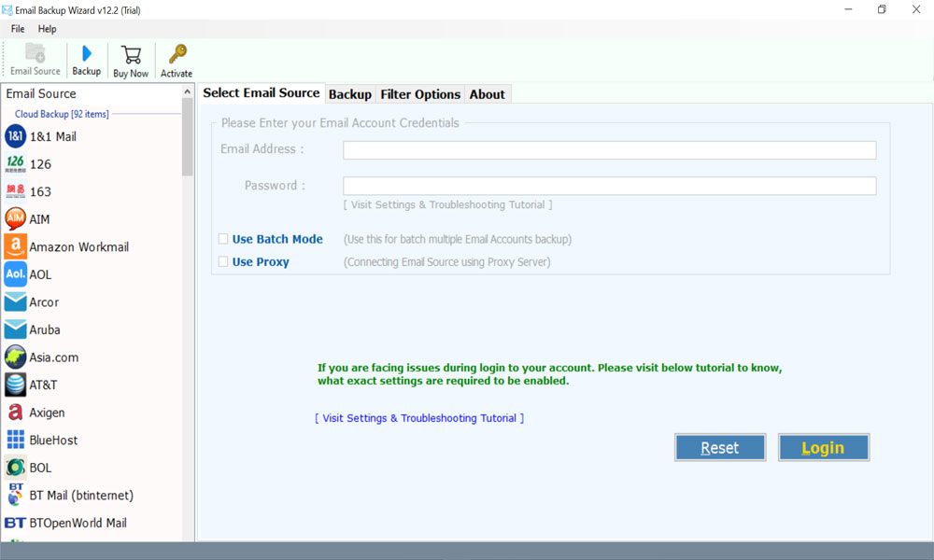
Task: Click the Login button
Action: [823, 447]
